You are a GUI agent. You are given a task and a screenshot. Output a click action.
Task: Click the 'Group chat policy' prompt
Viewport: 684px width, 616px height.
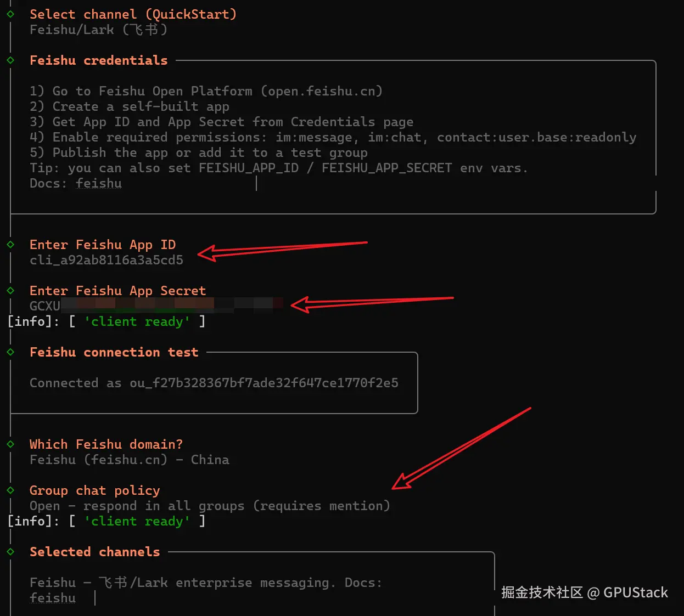95,490
